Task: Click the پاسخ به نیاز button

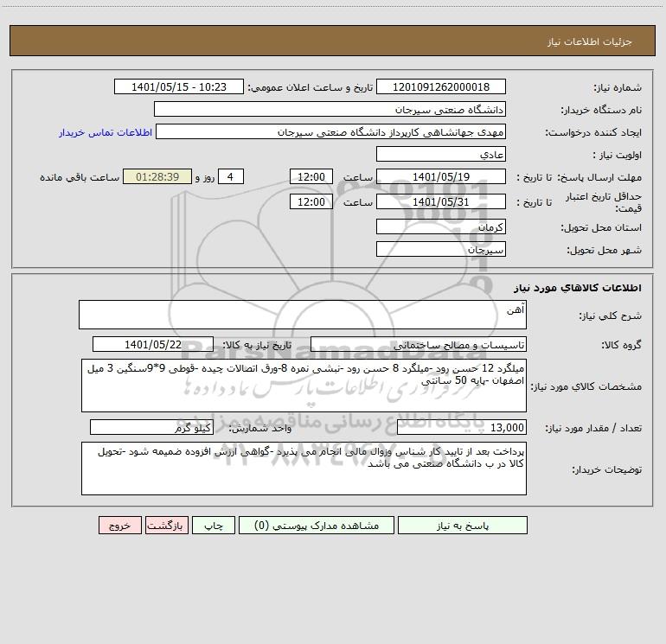Action: tap(463, 525)
